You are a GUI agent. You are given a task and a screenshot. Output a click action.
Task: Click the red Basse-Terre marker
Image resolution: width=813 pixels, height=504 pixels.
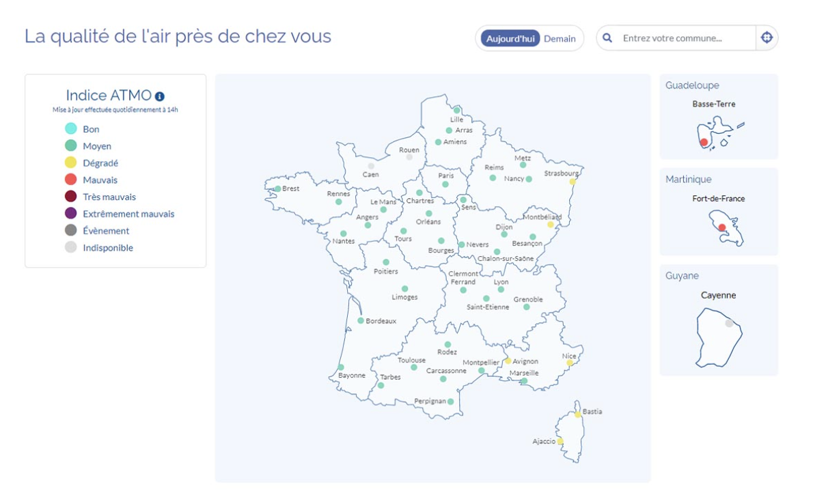(704, 142)
